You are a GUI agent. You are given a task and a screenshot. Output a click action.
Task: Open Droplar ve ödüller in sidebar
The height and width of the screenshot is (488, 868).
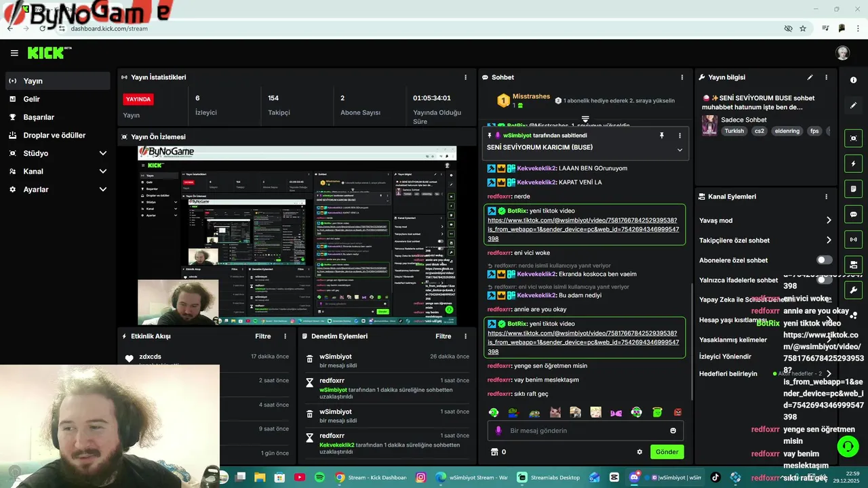pyautogui.click(x=54, y=136)
